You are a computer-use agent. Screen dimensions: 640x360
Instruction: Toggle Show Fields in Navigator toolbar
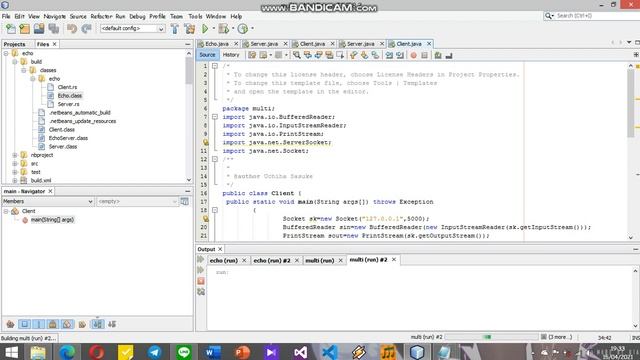(x=24, y=324)
